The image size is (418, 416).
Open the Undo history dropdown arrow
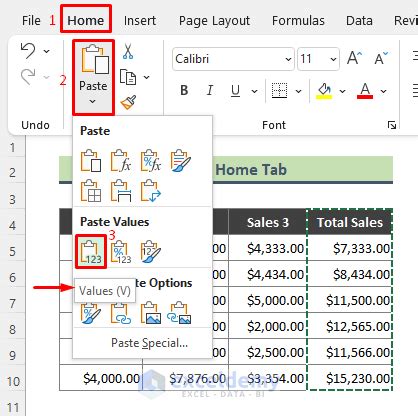coord(47,51)
